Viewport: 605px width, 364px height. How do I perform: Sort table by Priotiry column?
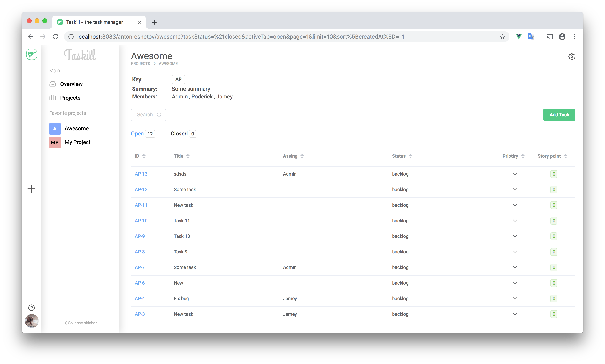pos(523,156)
